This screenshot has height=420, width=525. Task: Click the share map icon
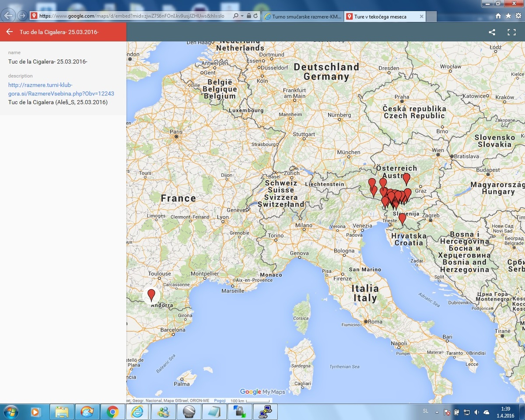click(x=492, y=32)
